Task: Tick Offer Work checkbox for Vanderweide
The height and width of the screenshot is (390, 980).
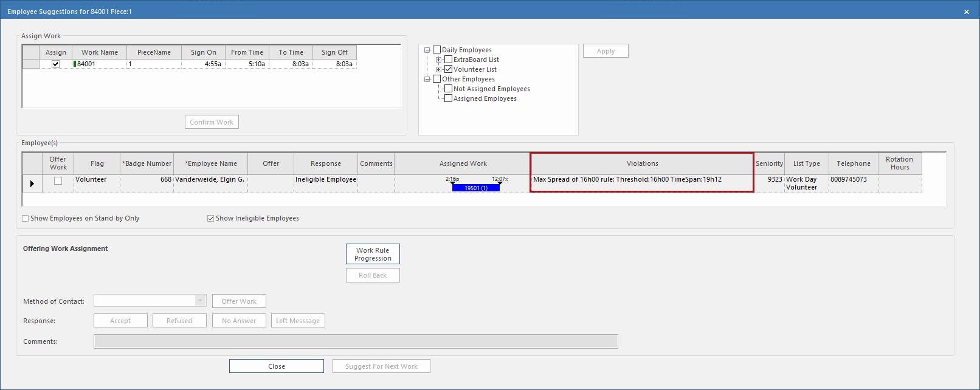Action: (58, 180)
